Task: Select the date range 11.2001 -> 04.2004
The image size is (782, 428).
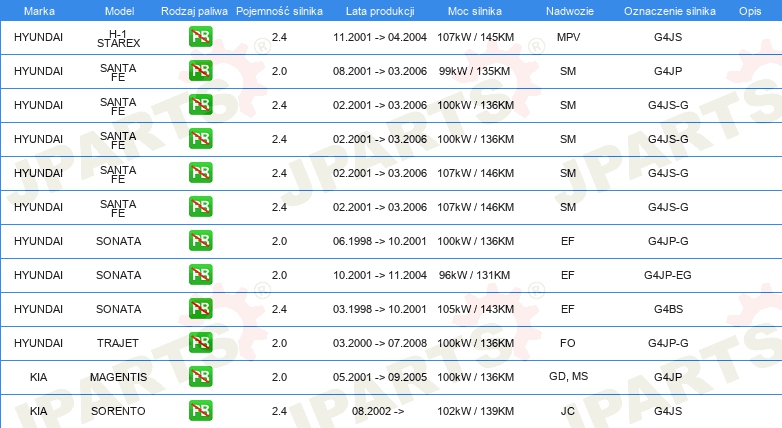Action: (x=380, y=37)
